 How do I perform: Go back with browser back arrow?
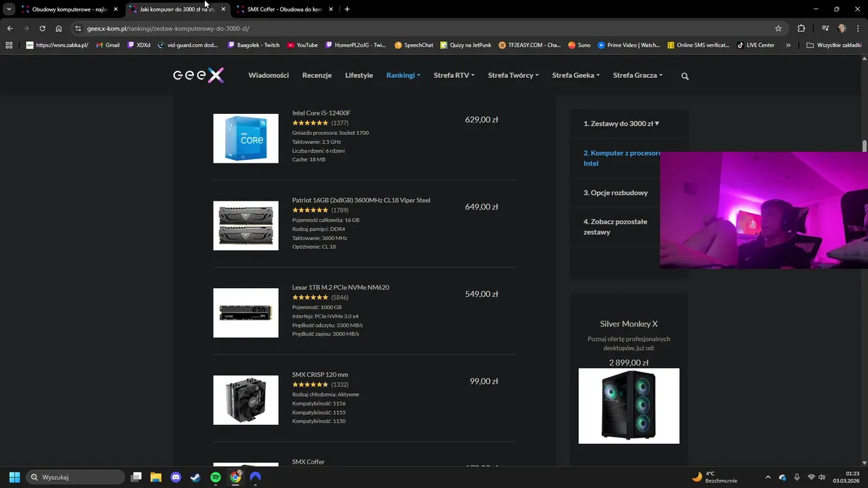coord(9,28)
